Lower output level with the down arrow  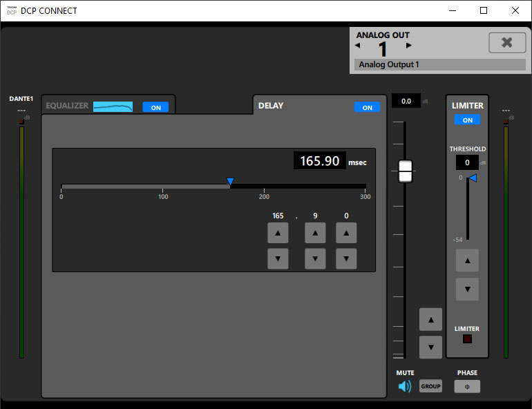click(430, 348)
